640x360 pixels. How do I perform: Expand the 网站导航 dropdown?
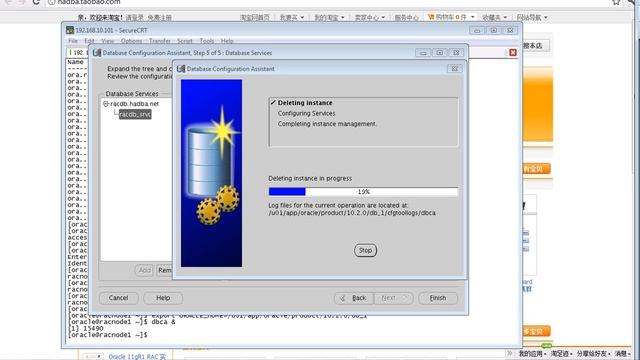tap(532, 17)
